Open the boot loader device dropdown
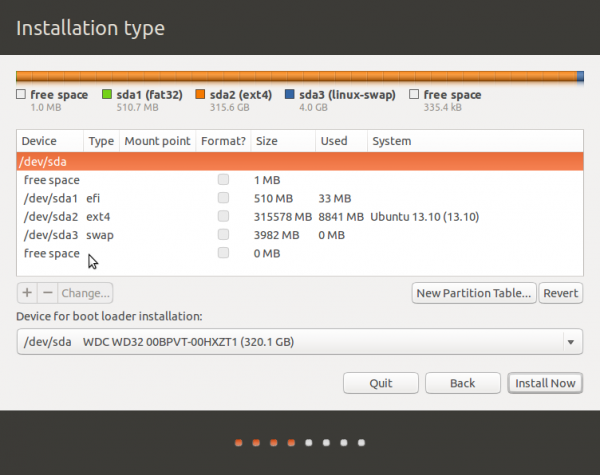Viewport: 600px width, 475px height. coord(299,342)
